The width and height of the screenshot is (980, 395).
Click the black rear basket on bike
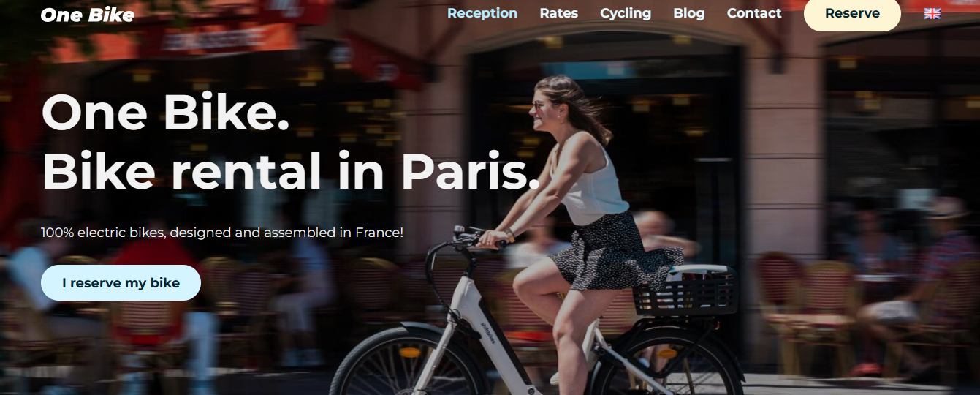coord(685,290)
